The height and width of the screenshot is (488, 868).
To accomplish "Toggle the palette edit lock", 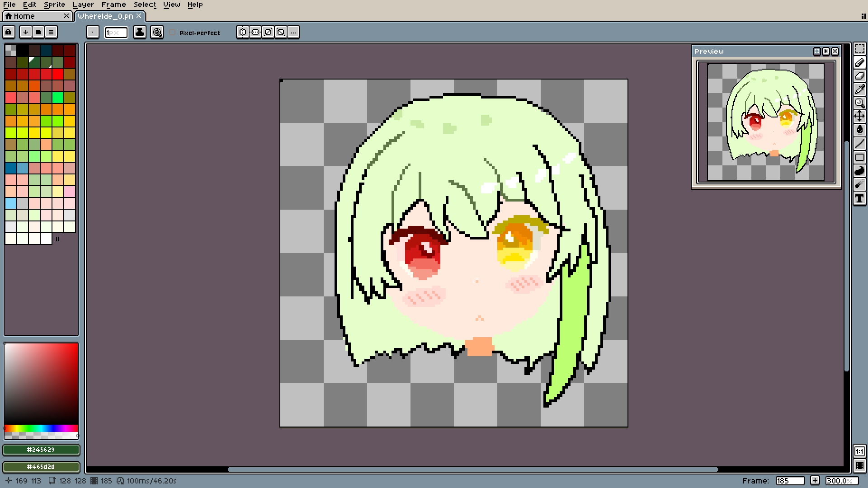I will pyautogui.click(x=9, y=32).
